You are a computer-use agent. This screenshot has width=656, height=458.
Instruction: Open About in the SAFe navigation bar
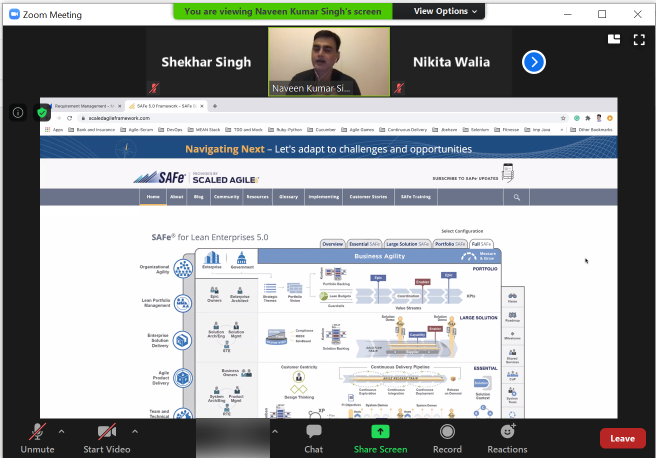[x=177, y=197]
